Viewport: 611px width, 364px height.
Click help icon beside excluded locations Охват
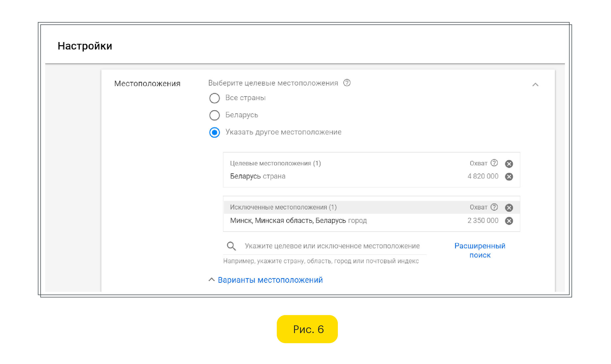494,207
